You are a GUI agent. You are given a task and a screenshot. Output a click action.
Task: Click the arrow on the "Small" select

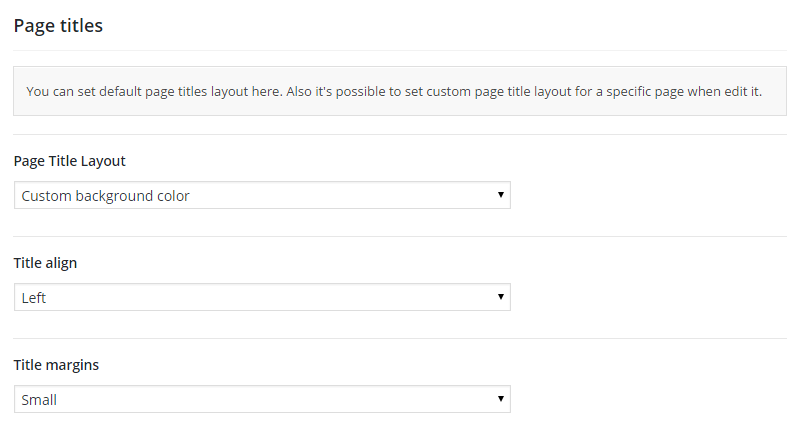tap(500, 400)
